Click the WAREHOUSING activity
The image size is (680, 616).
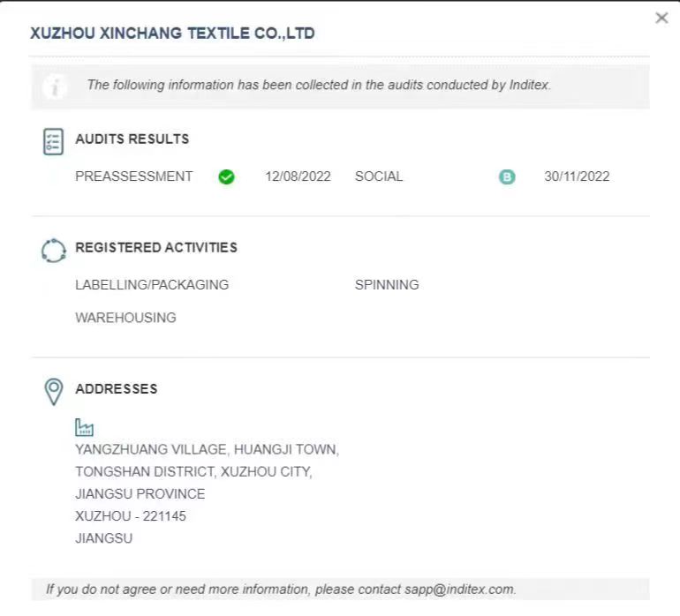(x=125, y=318)
